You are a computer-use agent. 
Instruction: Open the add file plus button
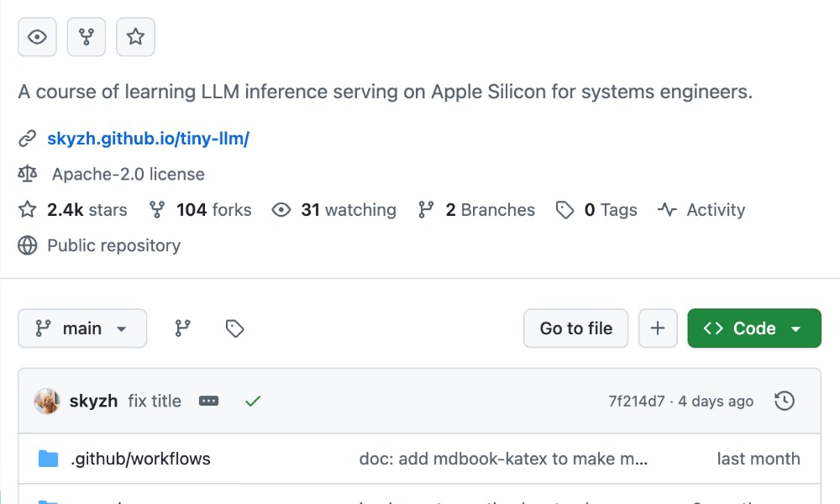pyautogui.click(x=658, y=328)
